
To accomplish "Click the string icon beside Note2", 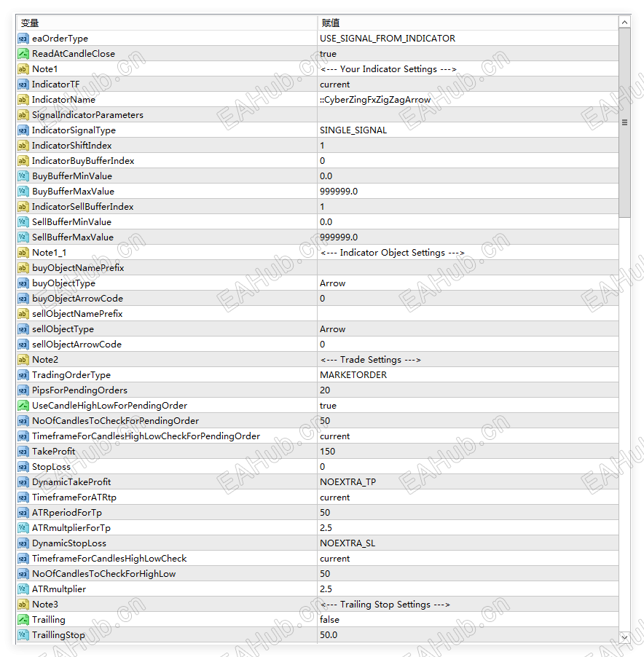I will (23, 360).
